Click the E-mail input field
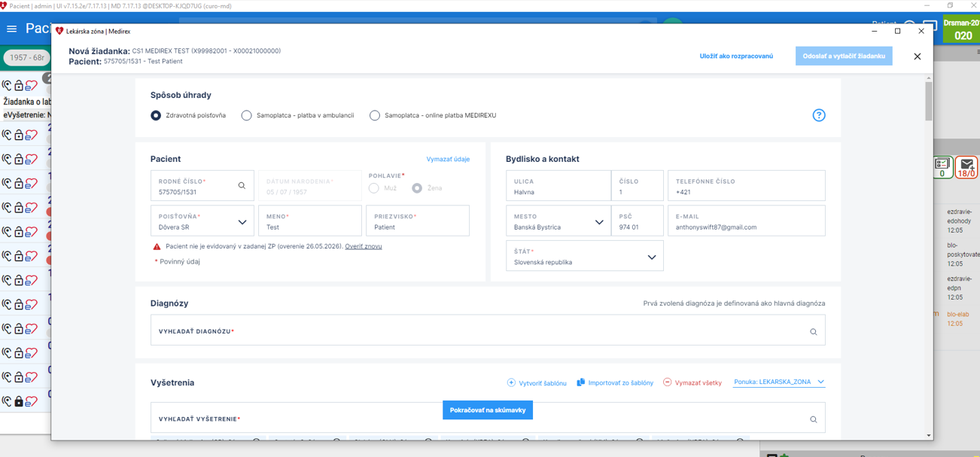Image resolution: width=980 pixels, height=457 pixels. click(x=747, y=221)
